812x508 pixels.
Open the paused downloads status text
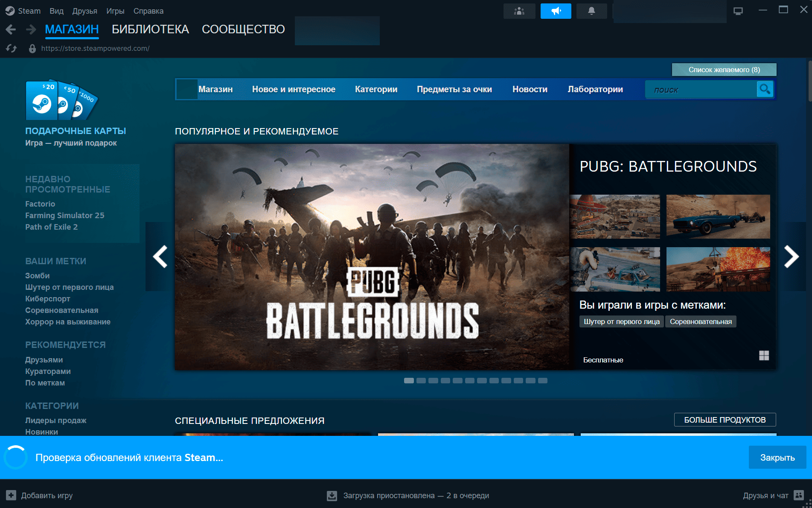click(416, 496)
